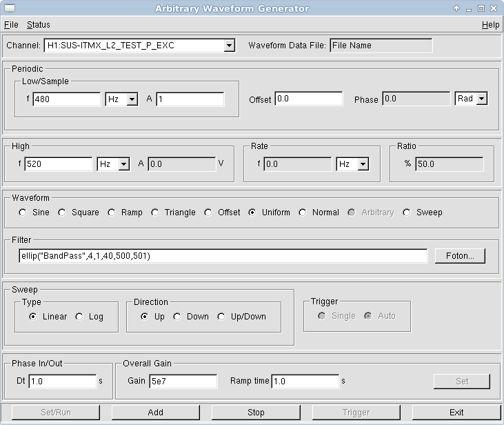
Task: Open the Status menu
Action: [38, 25]
